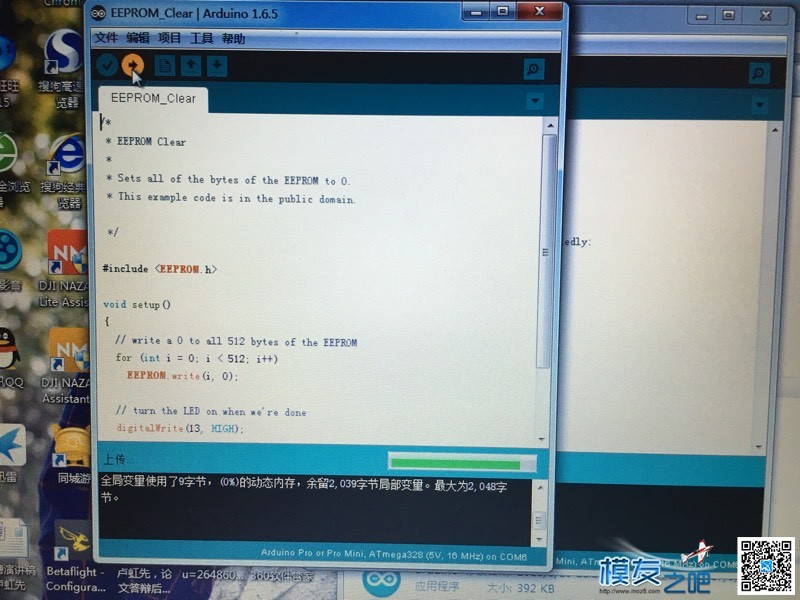Open the Sogou classic browser desktop icon

[65, 171]
